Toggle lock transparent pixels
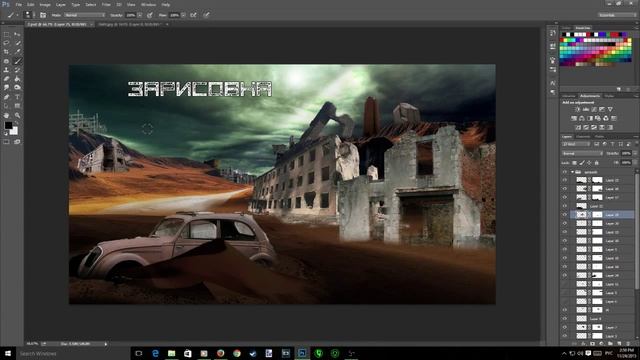Viewport: 640px width, 360px height. click(575, 163)
